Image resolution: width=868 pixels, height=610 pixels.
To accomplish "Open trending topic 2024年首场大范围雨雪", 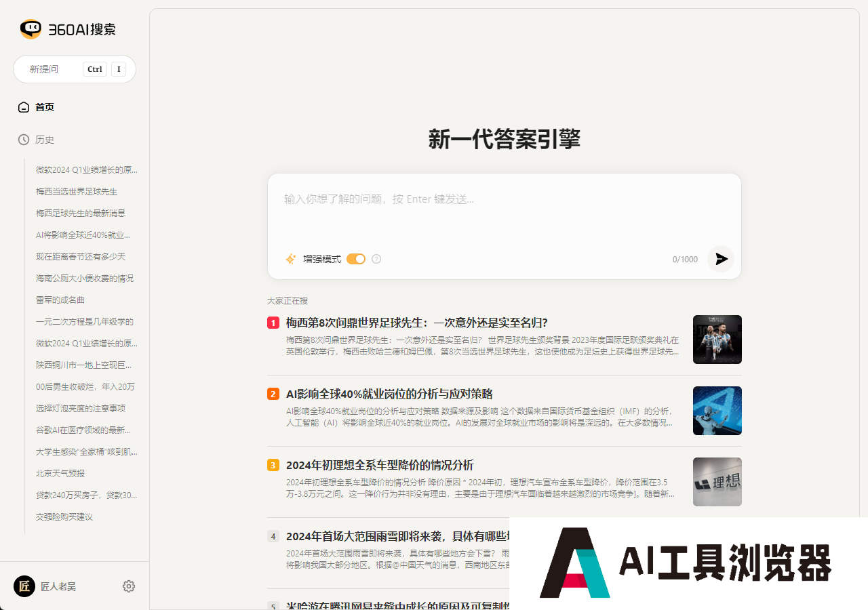I will pyautogui.click(x=397, y=536).
